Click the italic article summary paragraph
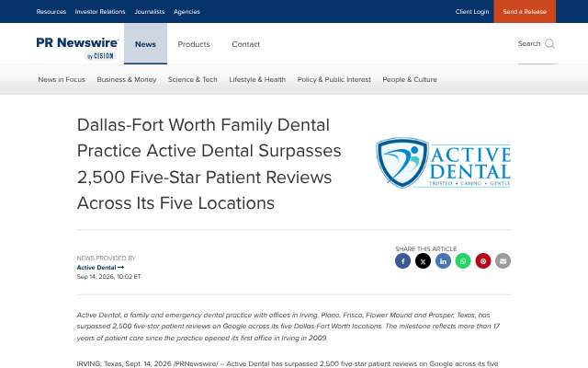 (288, 327)
